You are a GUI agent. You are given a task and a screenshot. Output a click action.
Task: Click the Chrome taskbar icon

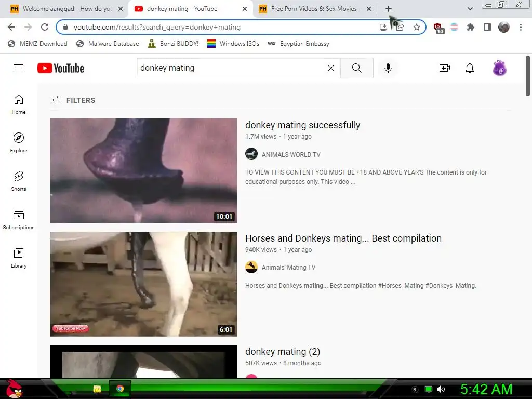[120, 389]
